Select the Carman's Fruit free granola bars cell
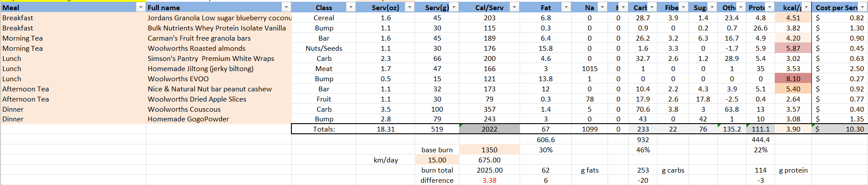The height and width of the screenshot is (185, 868). coord(219,38)
